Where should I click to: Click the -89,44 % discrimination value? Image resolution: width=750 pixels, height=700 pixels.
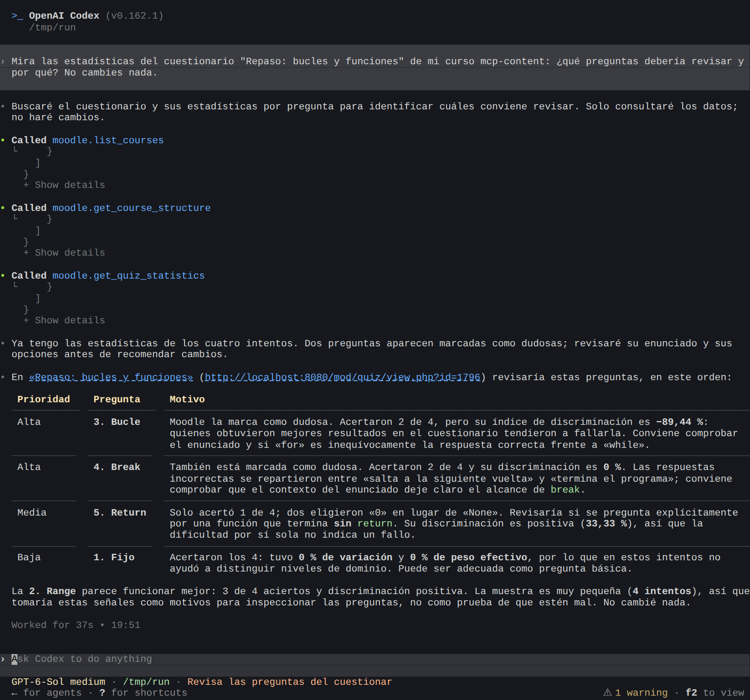tap(679, 422)
